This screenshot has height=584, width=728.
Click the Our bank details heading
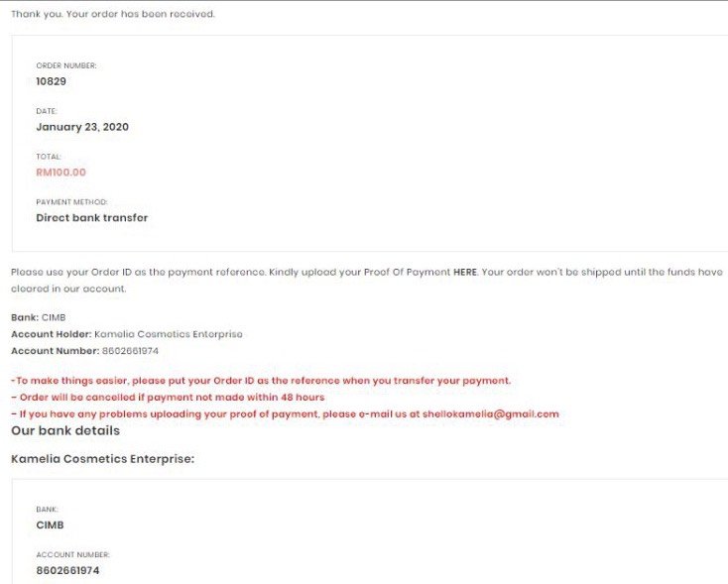(x=65, y=430)
